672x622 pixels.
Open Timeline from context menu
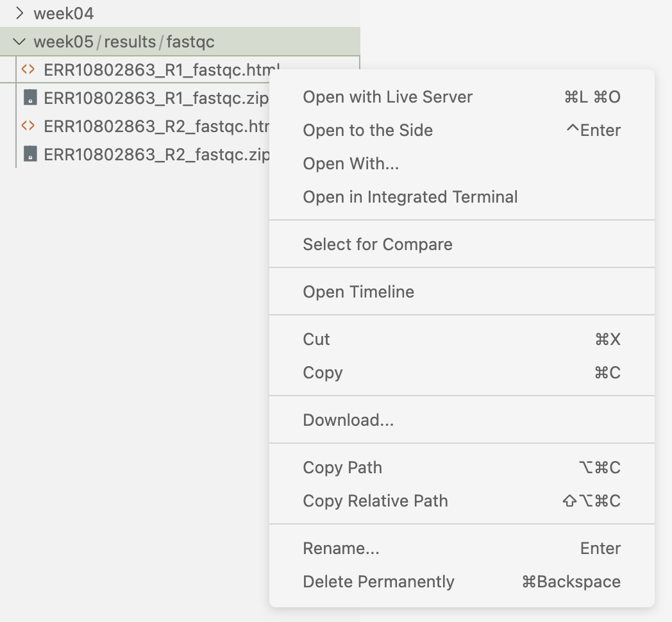[x=358, y=292]
